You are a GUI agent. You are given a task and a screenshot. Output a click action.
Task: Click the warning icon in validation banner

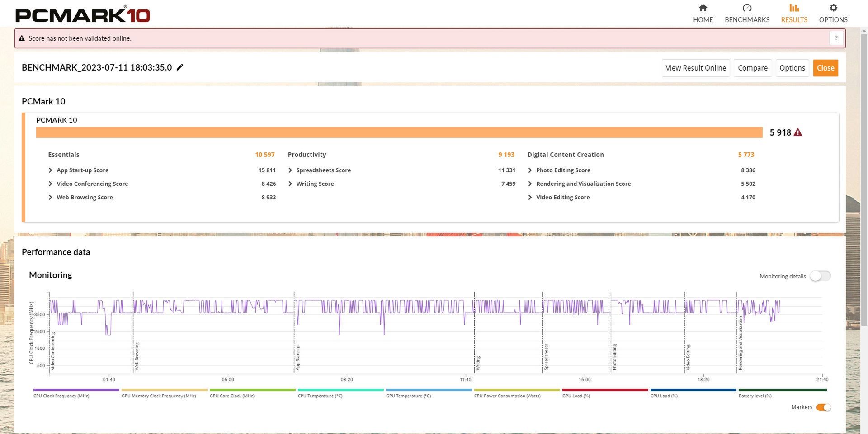pos(21,38)
